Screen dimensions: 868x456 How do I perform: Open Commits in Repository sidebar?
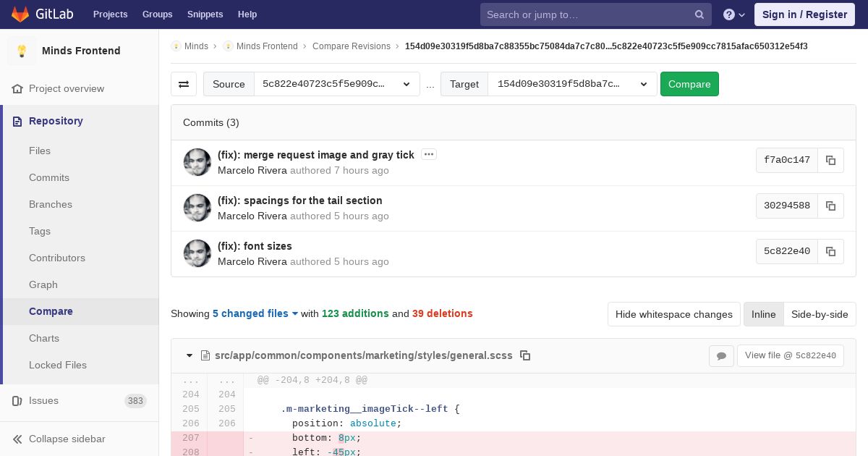point(49,177)
